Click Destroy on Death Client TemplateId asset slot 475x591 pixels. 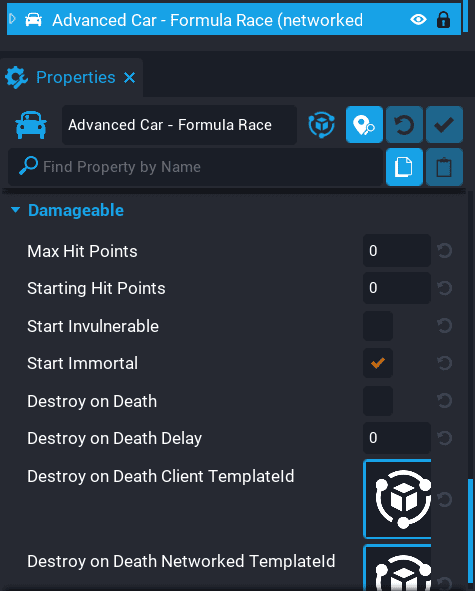click(397, 499)
